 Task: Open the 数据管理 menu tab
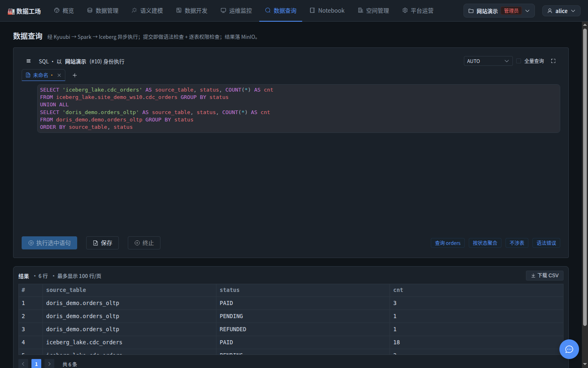(103, 11)
